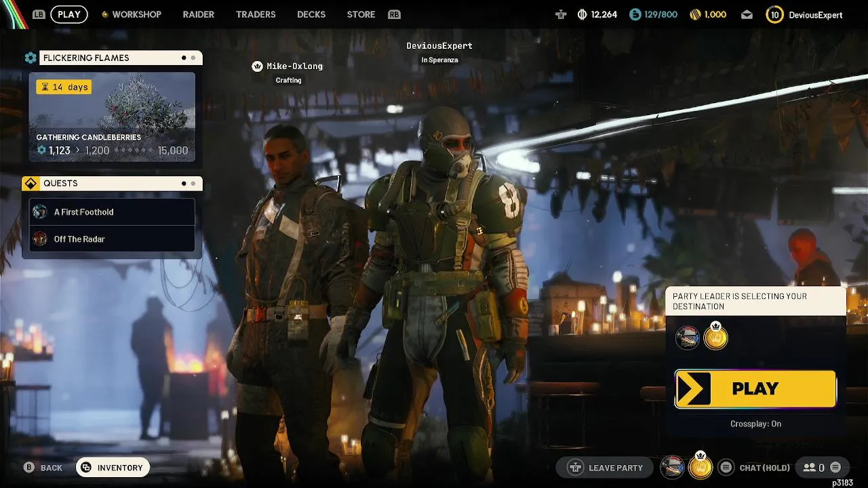
Task: Click the BACK button
Action: pos(43,468)
